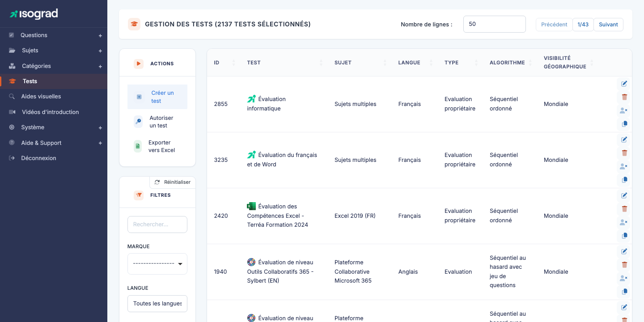Click the 'Évaluation des Compétences Excel' test name
The width and height of the screenshot is (644, 322).
point(278,216)
